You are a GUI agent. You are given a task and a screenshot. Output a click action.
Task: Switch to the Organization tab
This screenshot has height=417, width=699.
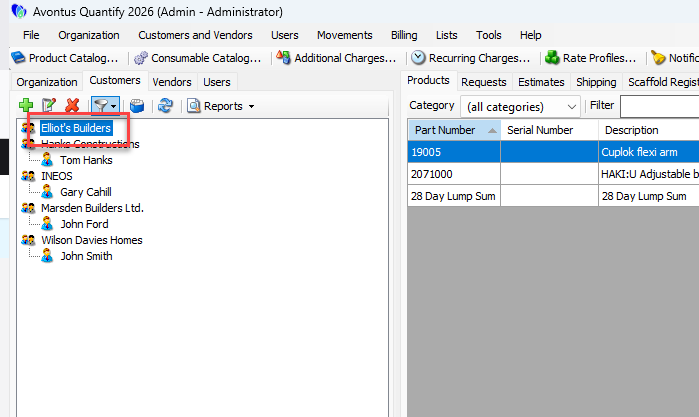(47, 82)
